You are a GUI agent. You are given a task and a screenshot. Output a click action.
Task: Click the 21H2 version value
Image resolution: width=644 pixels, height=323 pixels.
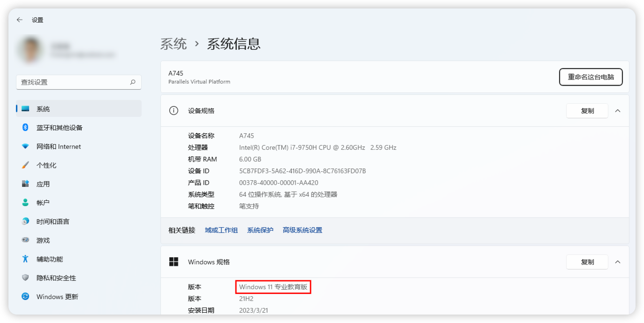pos(246,299)
